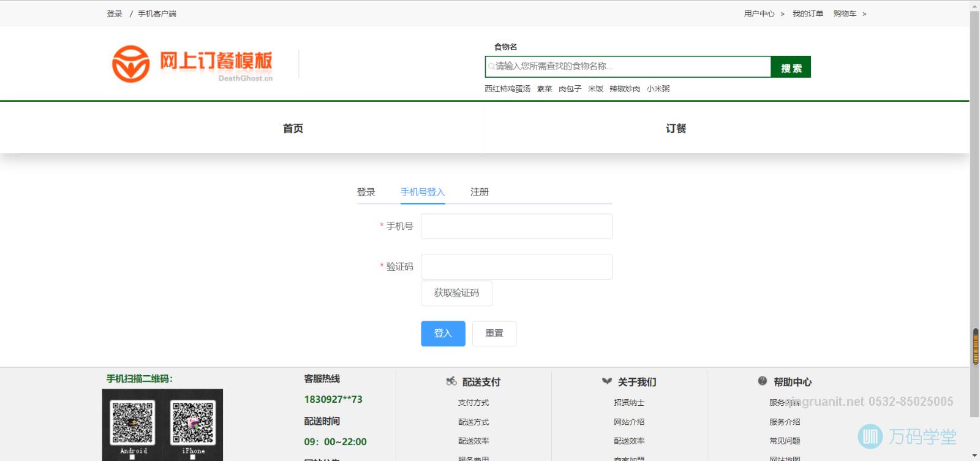The image size is (980, 461).
Task: Click the 登录 link in top bar
Action: [115, 13]
